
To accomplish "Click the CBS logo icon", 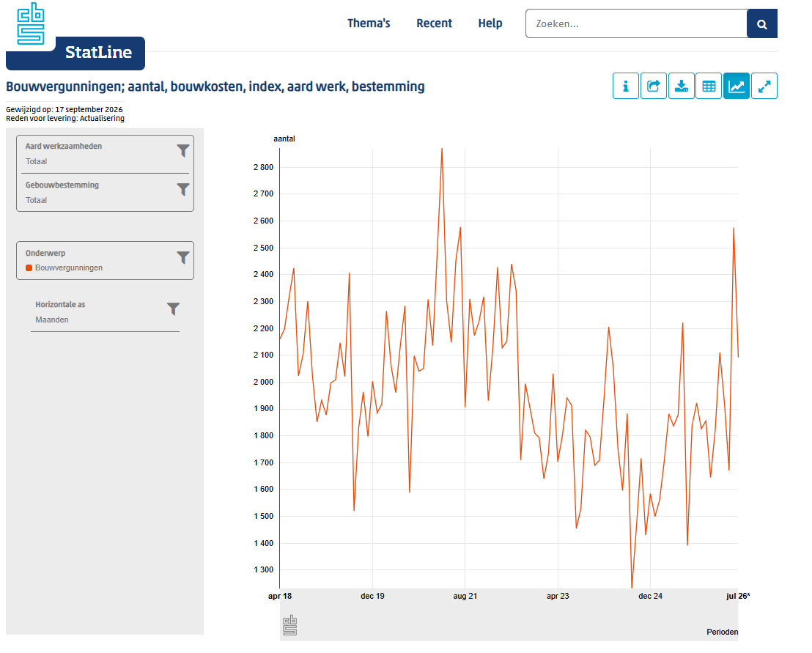I will point(31,24).
